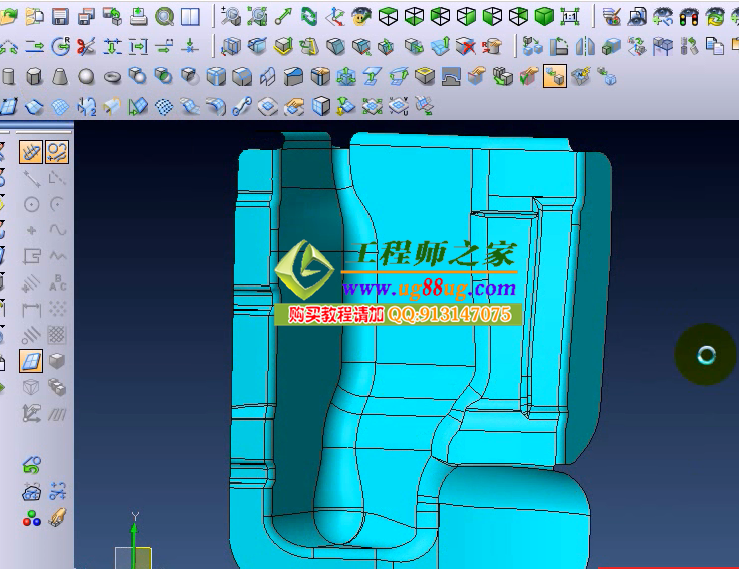Toggle the highlighted orange toolbar icon in third row

coord(554,77)
